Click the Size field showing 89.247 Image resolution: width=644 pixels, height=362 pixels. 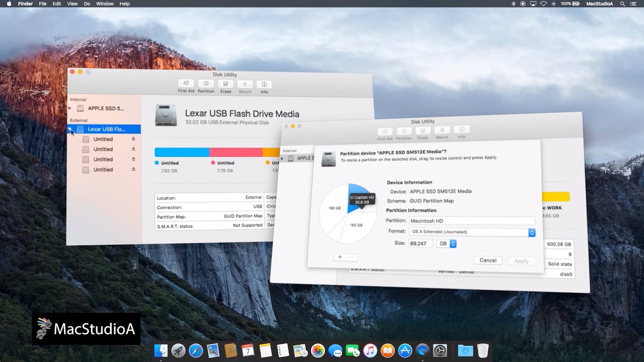tap(421, 243)
